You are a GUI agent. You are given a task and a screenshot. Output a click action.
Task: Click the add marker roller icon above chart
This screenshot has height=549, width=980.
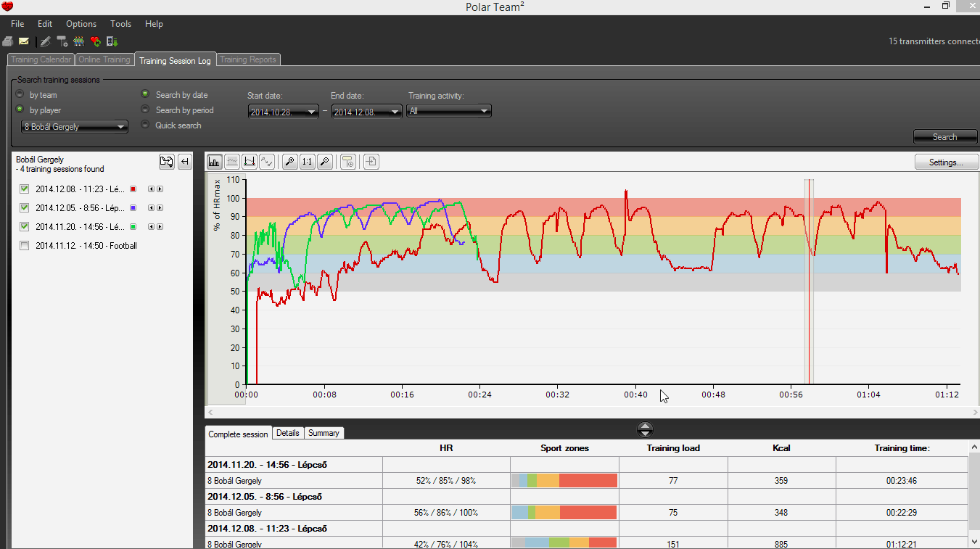(348, 162)
